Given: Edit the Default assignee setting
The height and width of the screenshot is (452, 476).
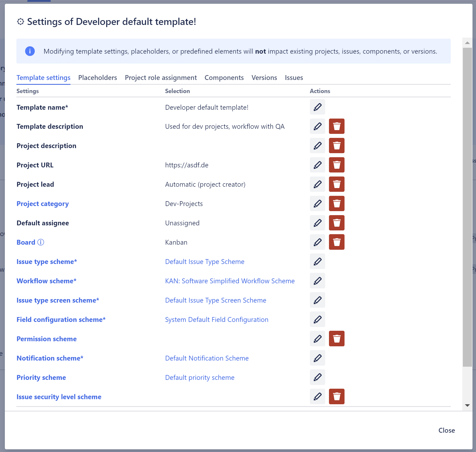Looking at the screenshot, I should pos(317,223).
